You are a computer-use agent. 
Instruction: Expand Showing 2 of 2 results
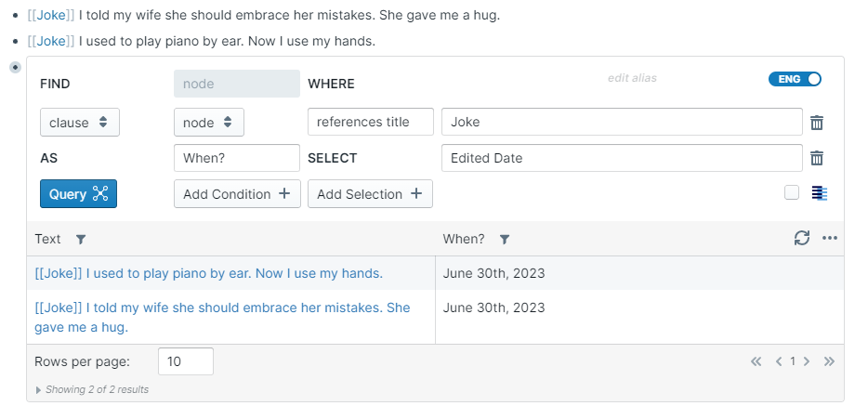point(39,390)
